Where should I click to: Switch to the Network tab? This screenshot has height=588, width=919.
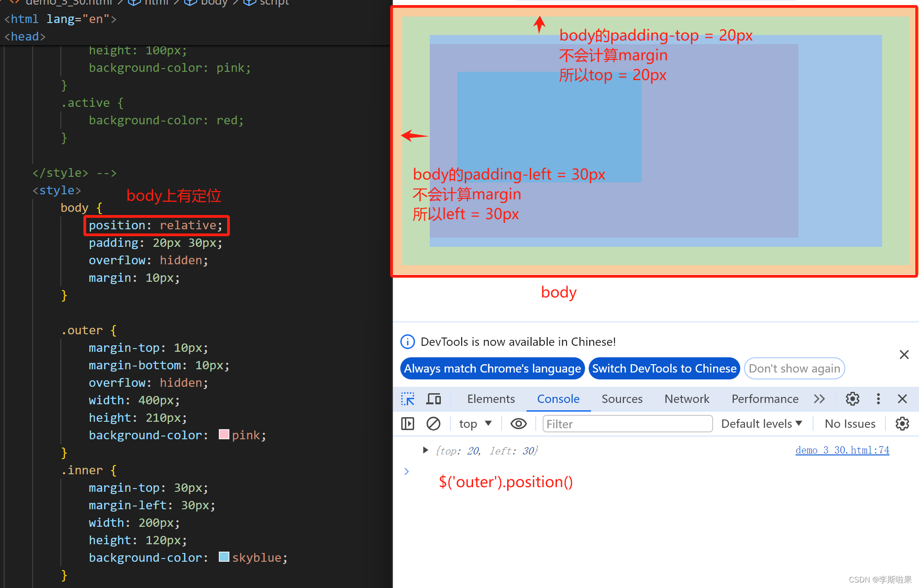coord(686,399)
